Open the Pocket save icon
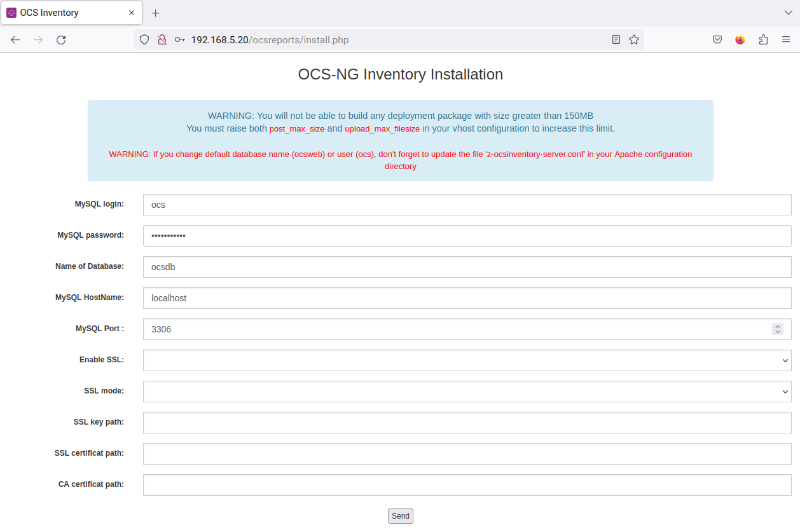800x532 pixels. point(717,39)
